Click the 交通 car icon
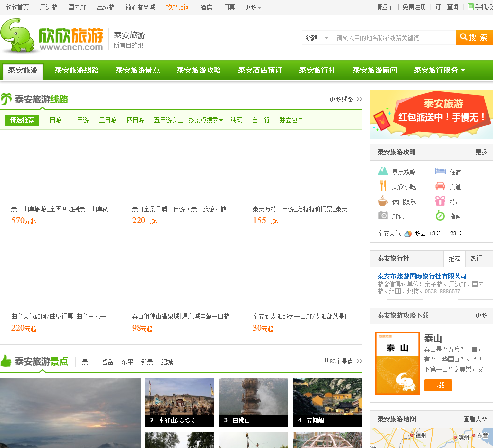 tap(440, 186)
